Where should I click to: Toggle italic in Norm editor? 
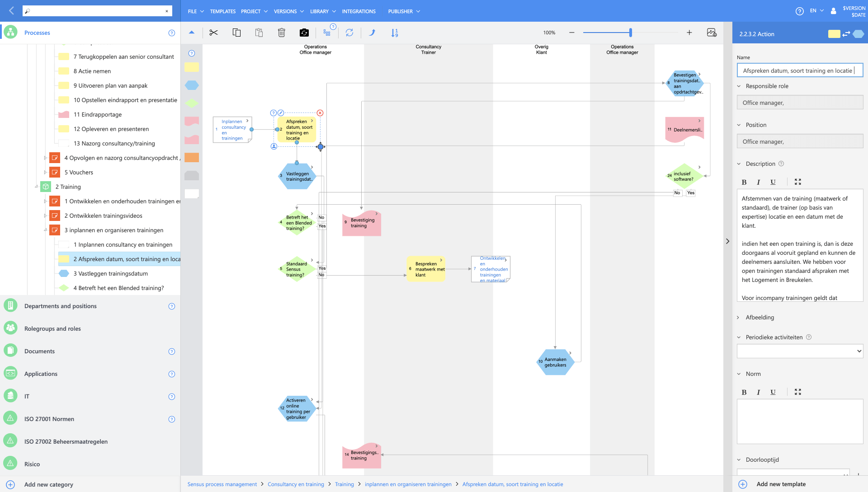coord(759,392)
